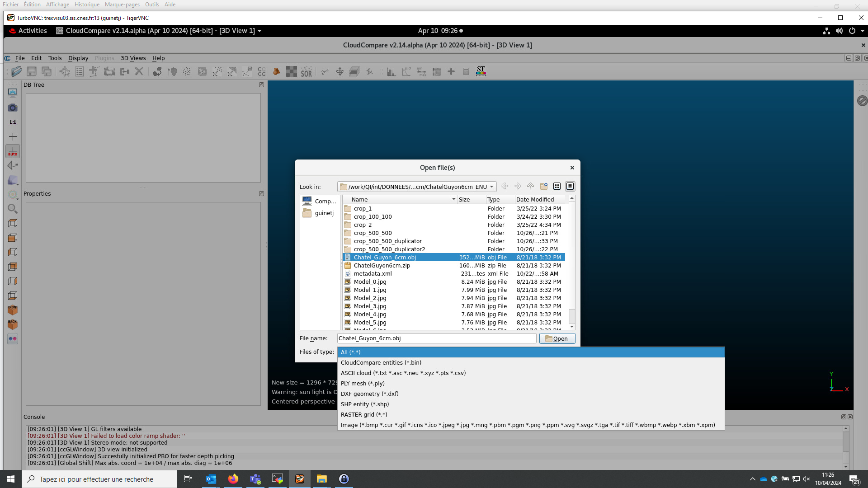The width and height of the screenshot is (868, 488).
Task: Click the Windows Start button
Action: tap(11, 479)
